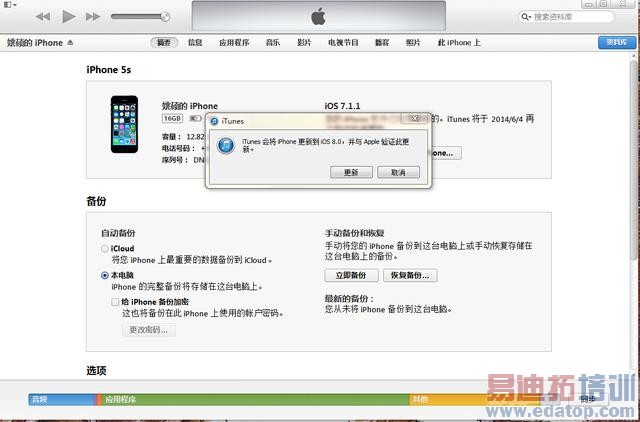Start playback with the play button

tap(69, 17)
